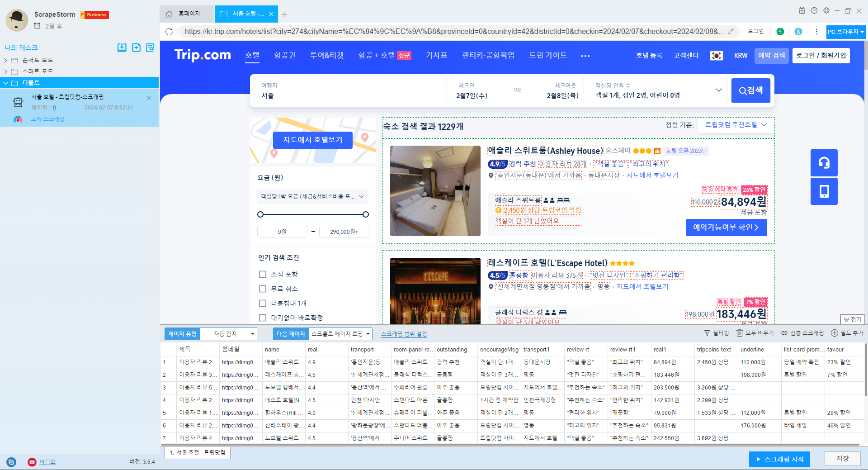Collapse the 디폴트 folder
Screen dimensions: 868x470
(x=5, y=83)
